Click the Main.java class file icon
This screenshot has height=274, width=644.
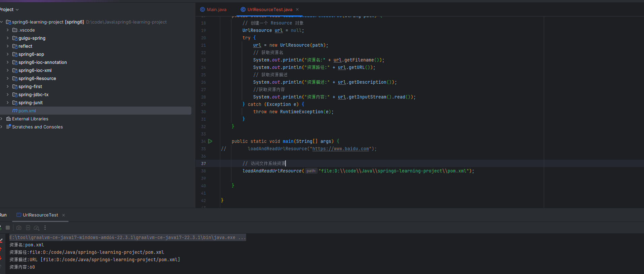point(202,9)
